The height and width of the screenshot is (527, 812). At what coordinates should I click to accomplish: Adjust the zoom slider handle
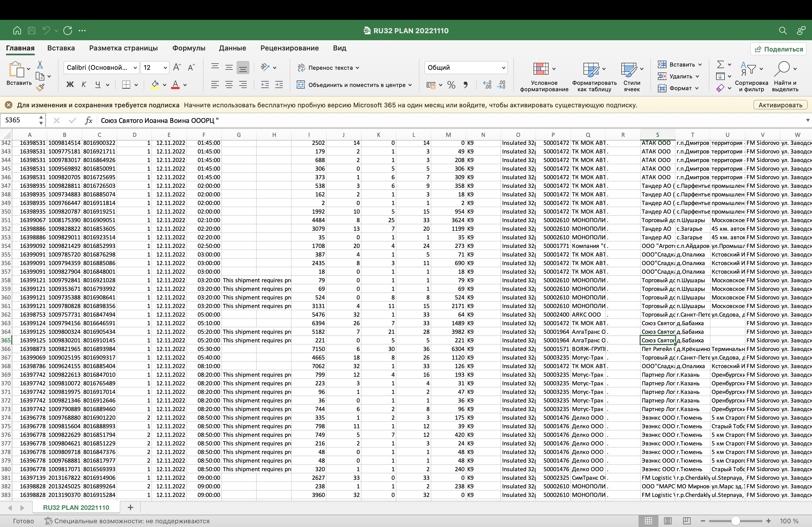pos(735,521)
